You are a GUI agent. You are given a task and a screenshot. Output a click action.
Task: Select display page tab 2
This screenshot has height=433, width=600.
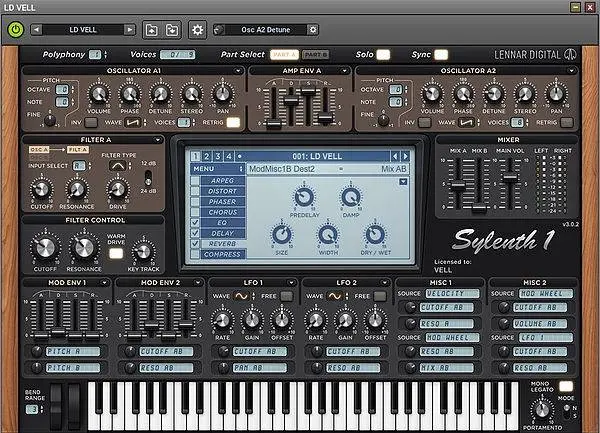tap(207, 156)
